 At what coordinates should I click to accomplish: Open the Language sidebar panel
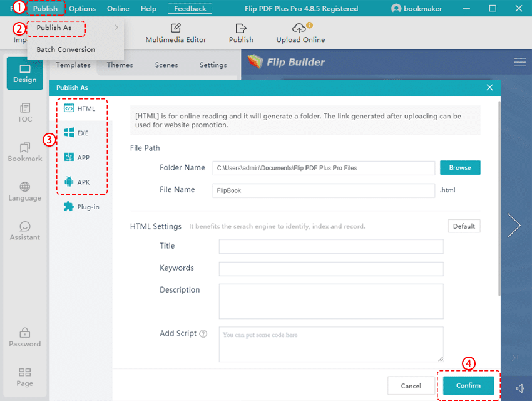[x=25, y=192]
